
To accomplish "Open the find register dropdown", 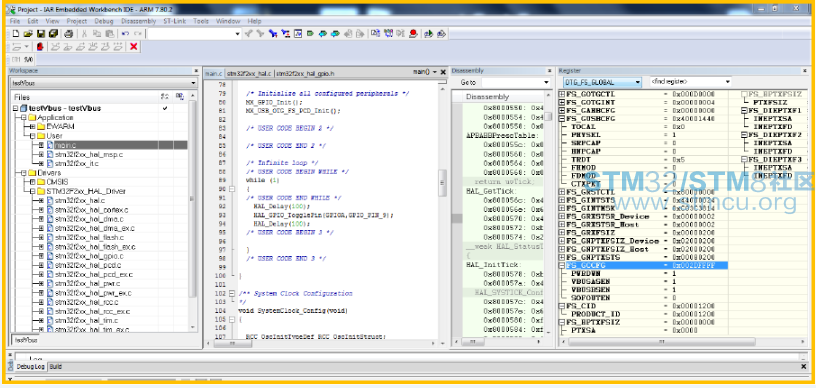I will (727, 82).
